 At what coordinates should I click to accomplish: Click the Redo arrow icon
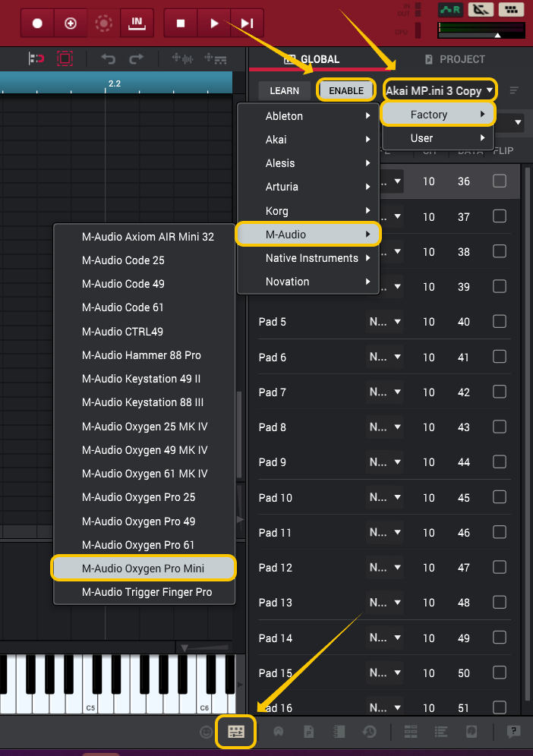(x=137, y=58)
